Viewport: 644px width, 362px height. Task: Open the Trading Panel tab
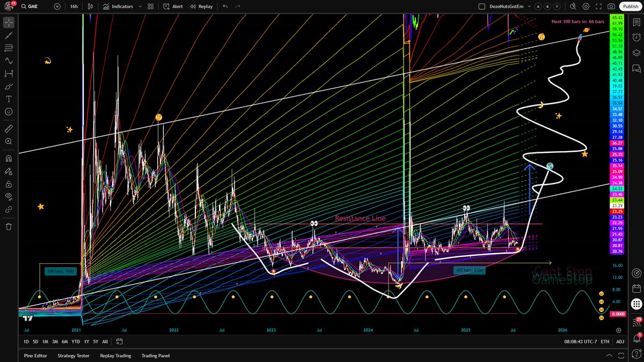pos(156,356)
